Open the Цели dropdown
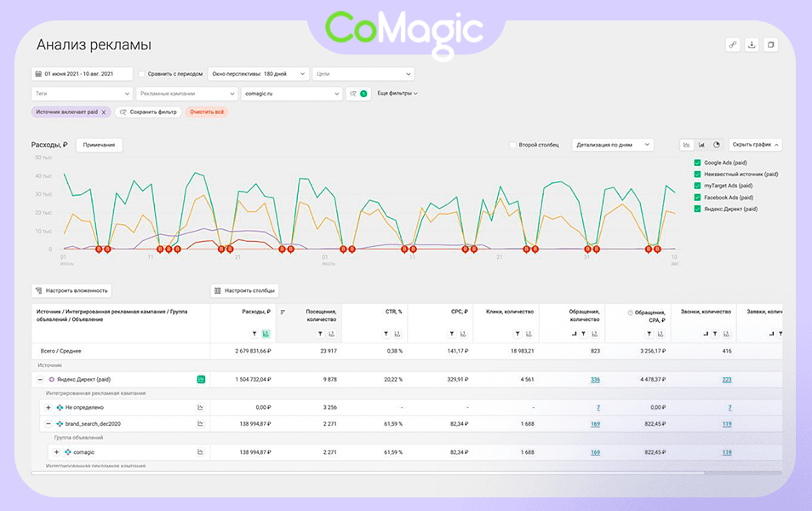Viewport: 812px width, 511px height. pyautogui.click(x=363, y=74)
